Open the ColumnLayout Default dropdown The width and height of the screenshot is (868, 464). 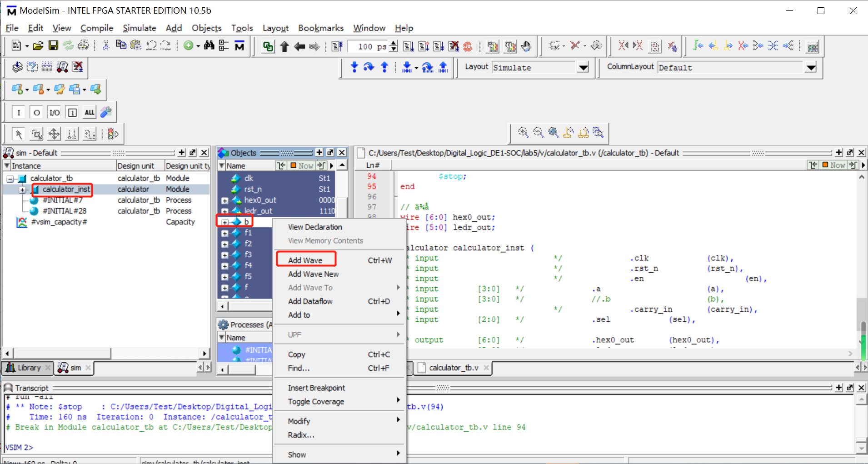tap(811, 67)
